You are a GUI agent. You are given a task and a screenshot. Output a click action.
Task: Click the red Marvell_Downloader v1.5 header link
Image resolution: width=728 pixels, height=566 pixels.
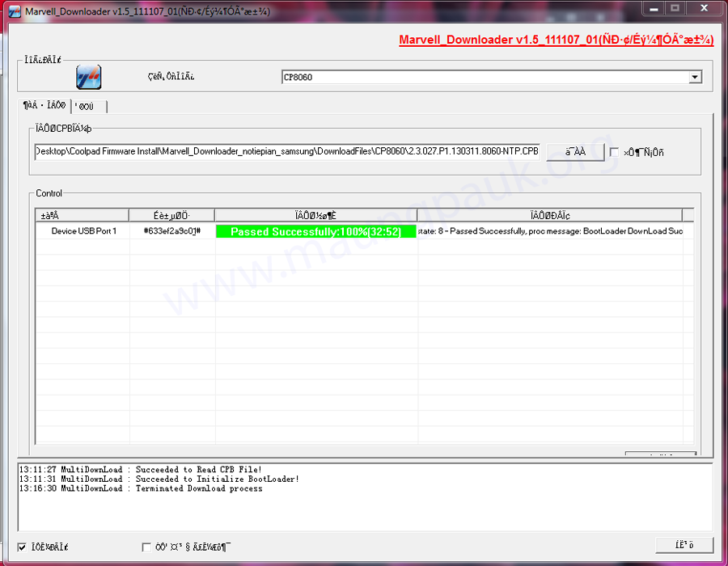557,40
